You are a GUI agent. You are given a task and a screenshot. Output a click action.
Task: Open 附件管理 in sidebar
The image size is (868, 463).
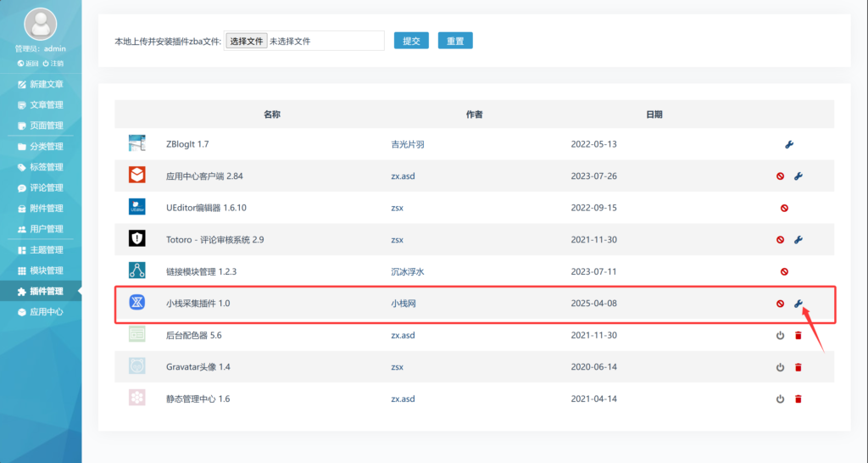tap(41, 209)
